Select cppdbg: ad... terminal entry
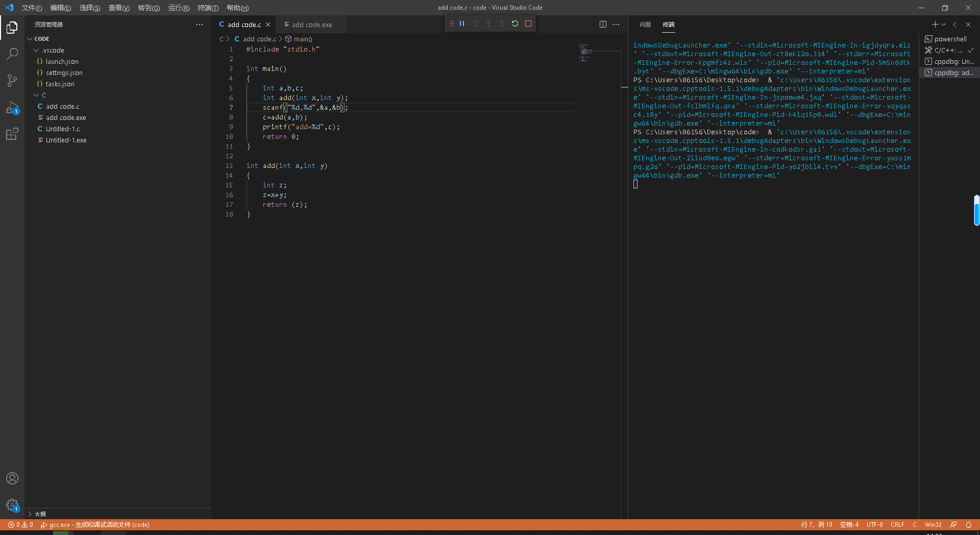Viewport: 980px width, 535px height. tap(949, 72)
